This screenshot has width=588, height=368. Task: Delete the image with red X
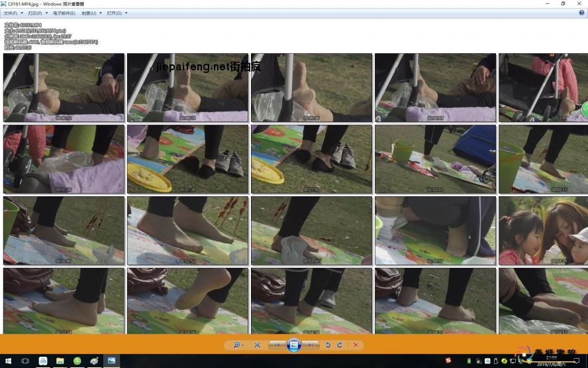click(x=356, y=345)
